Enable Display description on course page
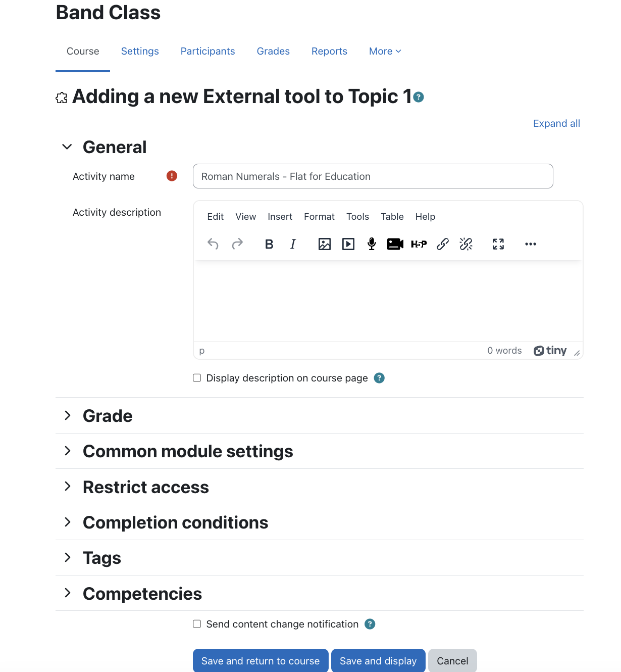Image resolution: width=621 pixels, height=672 pixels. (197, 378)
